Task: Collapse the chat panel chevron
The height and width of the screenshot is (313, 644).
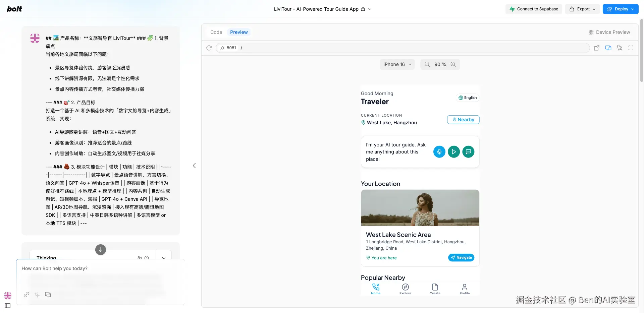Action: point(194,166)
